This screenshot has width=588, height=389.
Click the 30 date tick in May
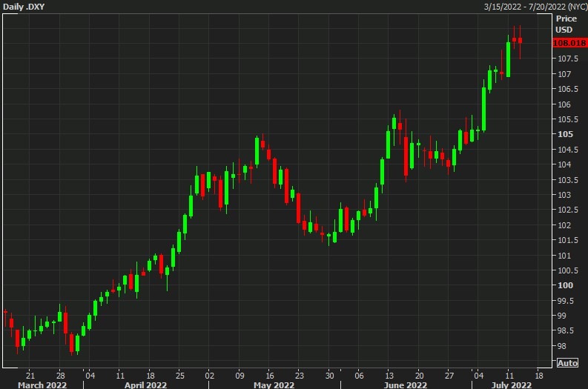330,376
